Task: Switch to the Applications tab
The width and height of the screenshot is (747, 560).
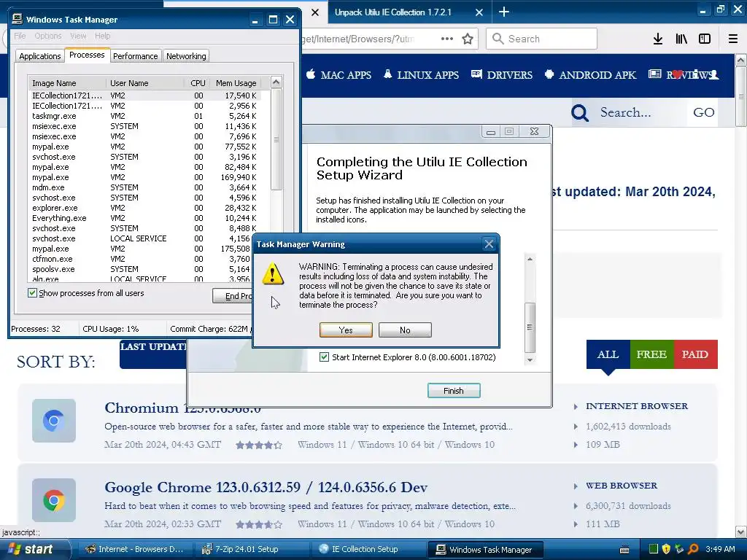Action: click(x=40, y=56)
